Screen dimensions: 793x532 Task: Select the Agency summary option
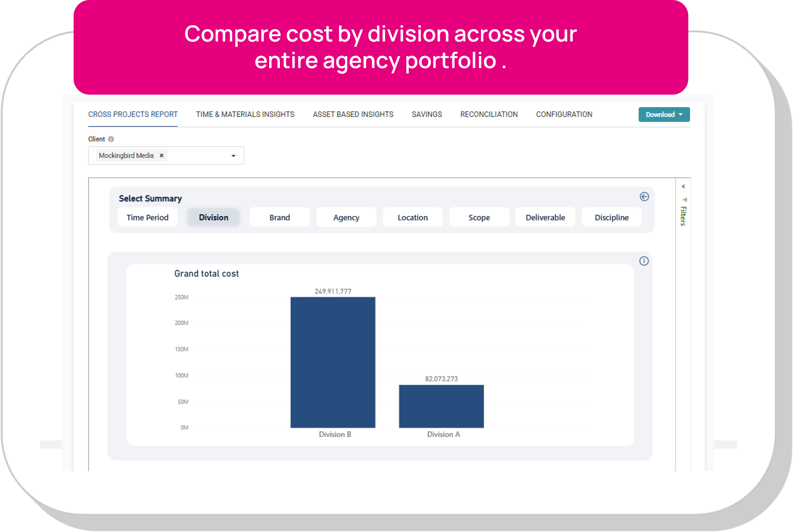click(346, 217)
